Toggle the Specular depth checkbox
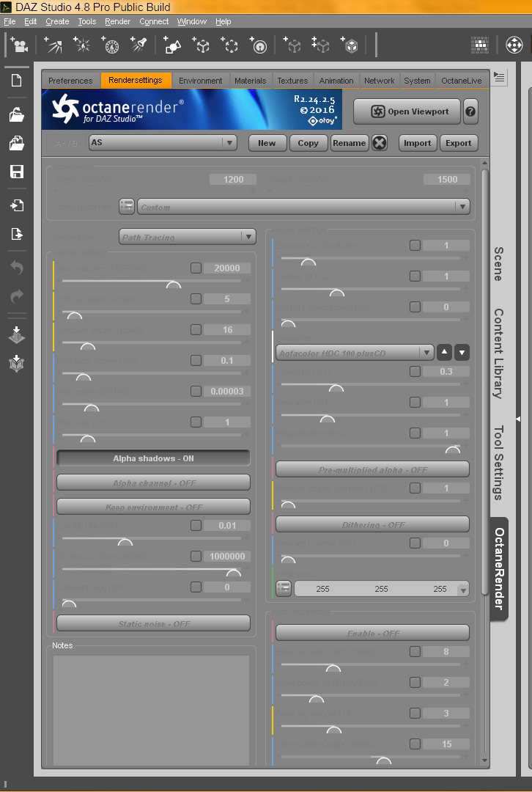 tap(196, 330)
